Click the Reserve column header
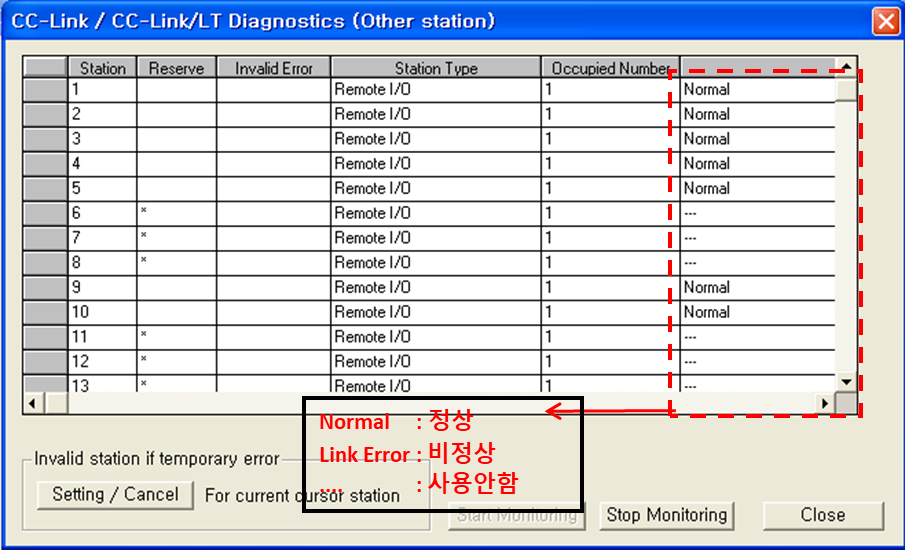The width and height of the screenshot is (905, 550). 176,68
